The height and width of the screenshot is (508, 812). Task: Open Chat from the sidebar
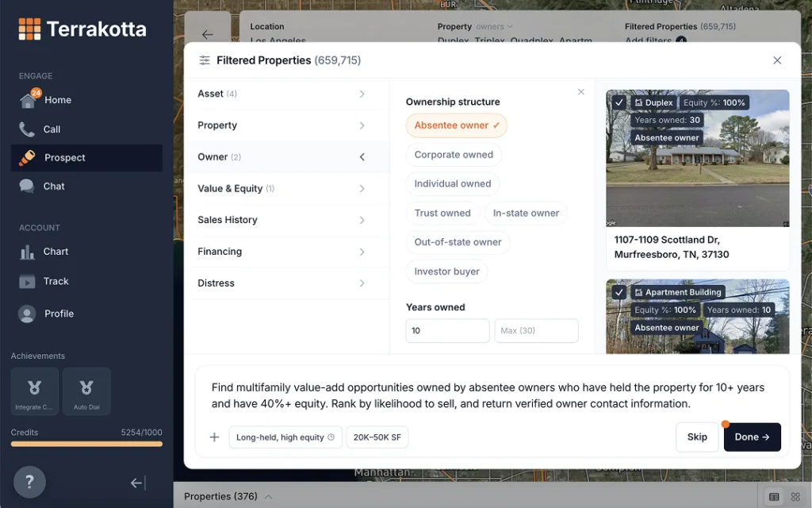point(86,186)
